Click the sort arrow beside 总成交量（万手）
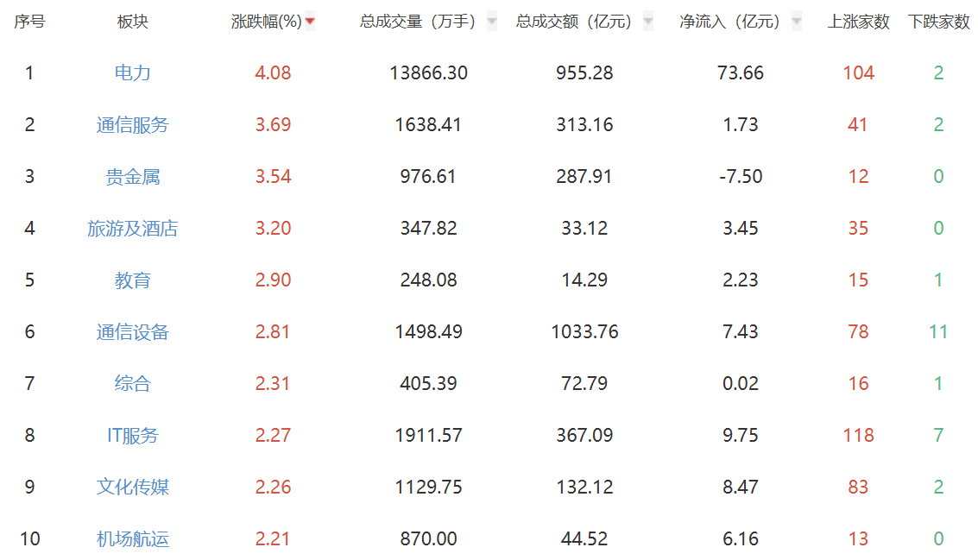The height and width of the screenshot is (560, 978). coord(493,22)
